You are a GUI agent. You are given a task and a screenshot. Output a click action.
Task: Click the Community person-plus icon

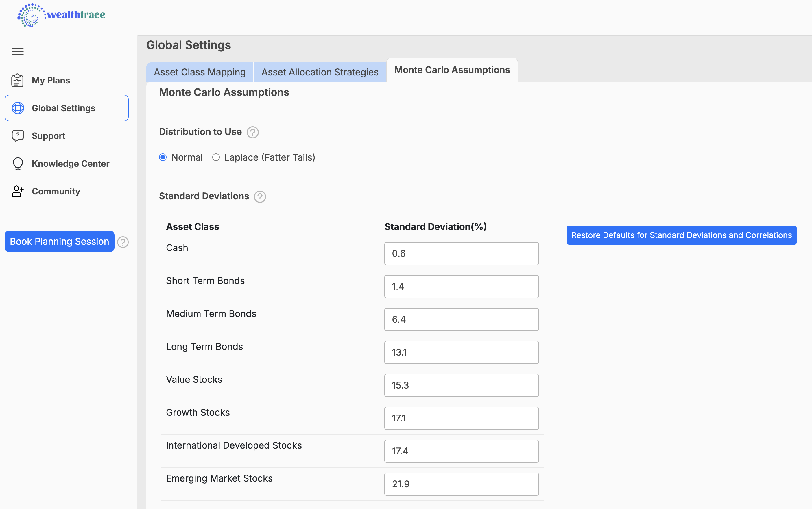tap(18, 191)
